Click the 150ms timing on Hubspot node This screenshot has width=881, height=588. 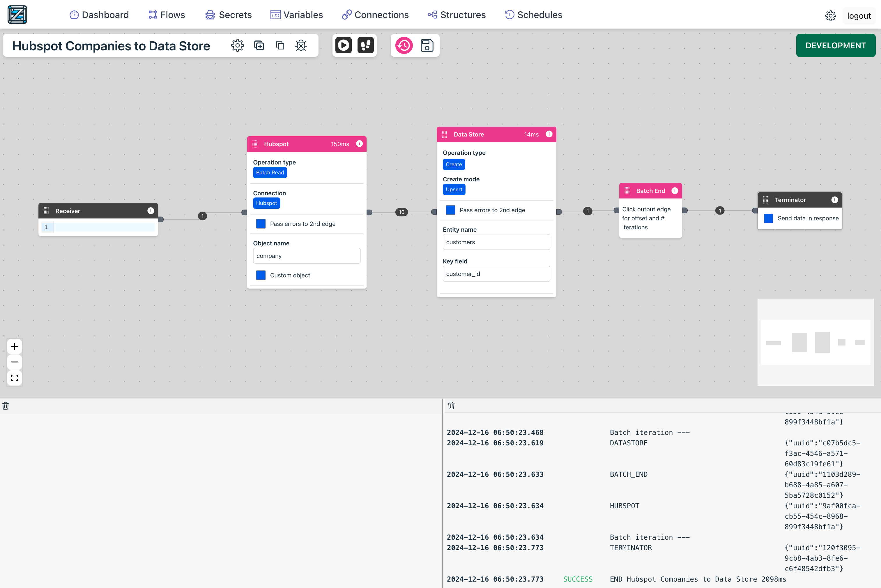(x=340, y=144)
